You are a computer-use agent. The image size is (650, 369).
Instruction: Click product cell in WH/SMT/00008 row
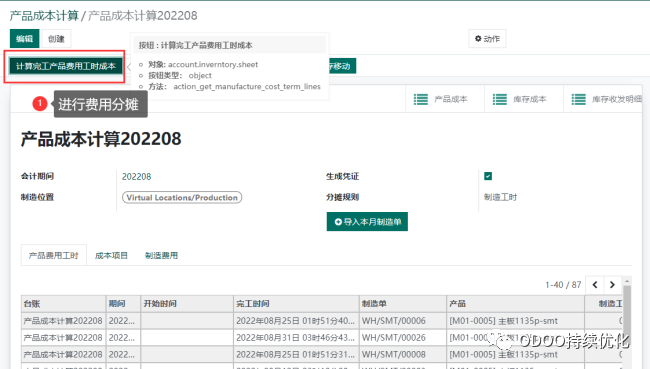pos(515,354)
